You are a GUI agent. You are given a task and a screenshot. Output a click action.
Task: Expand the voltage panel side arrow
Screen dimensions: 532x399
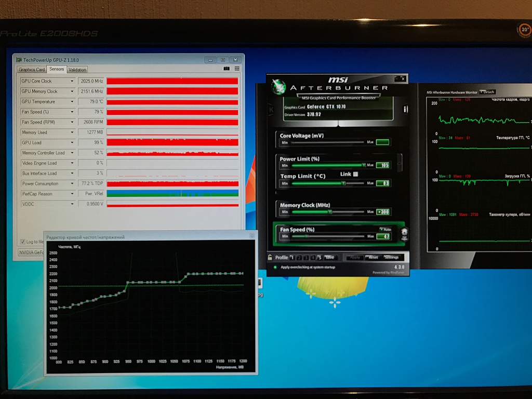click(399, 162)
